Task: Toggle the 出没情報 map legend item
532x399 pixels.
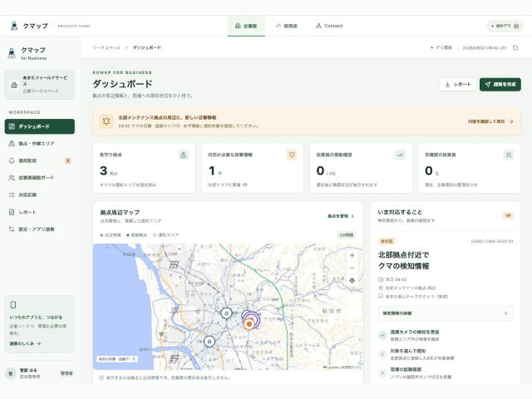Action: pos(111,234)
